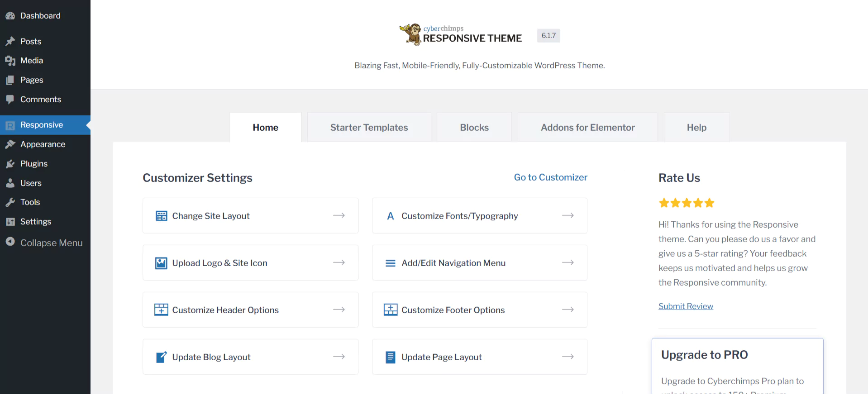Click the Change Site Layout icon
The width and height of the screenshot is (868, 396).
point(161,216)
